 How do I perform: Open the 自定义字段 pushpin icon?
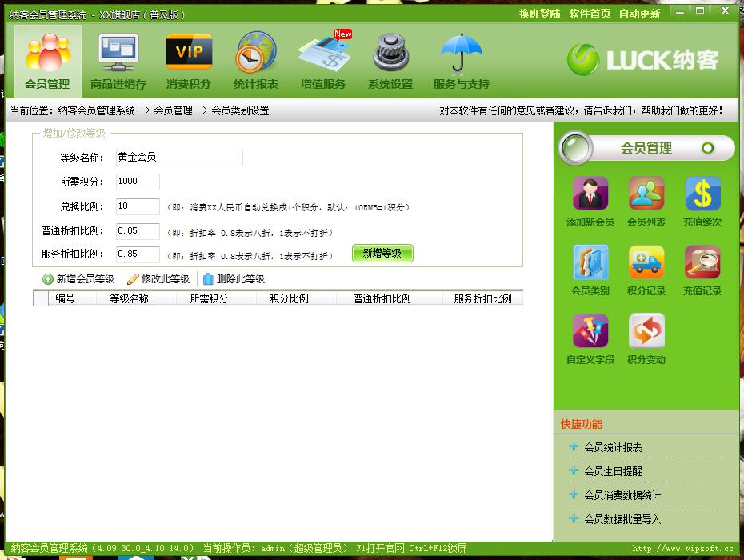590,332
